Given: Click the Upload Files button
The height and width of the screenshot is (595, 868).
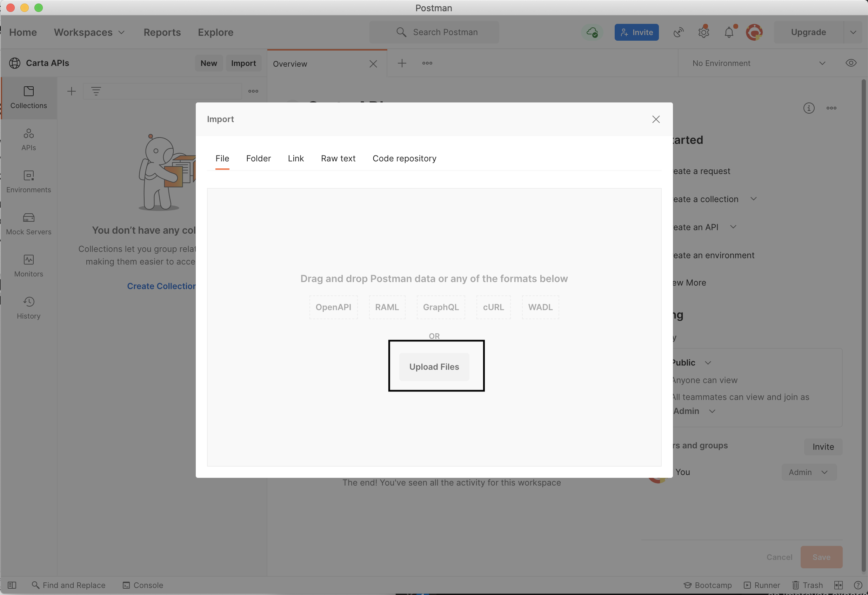Looking at the screenshot, I should point(434,367).
